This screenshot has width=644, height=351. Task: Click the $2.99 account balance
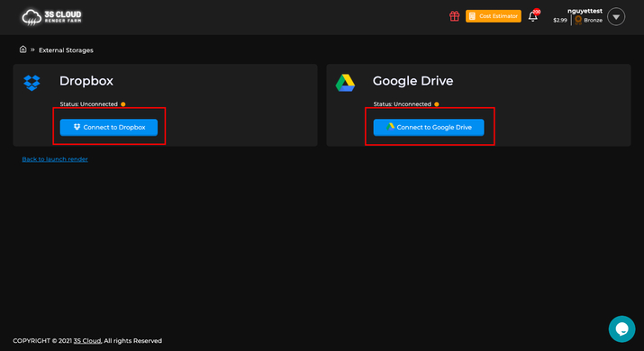(560, 20)
